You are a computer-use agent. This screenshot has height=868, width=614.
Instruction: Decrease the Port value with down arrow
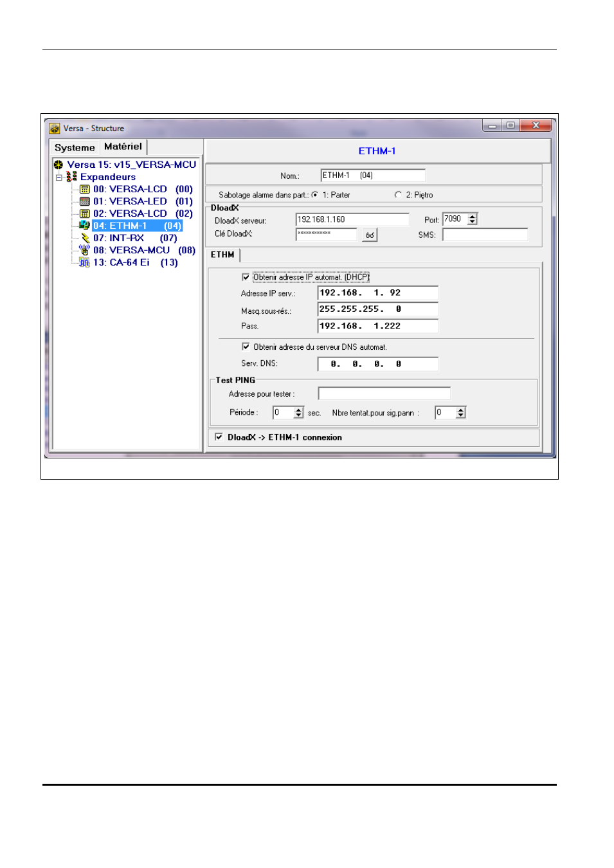coord(473,222)
